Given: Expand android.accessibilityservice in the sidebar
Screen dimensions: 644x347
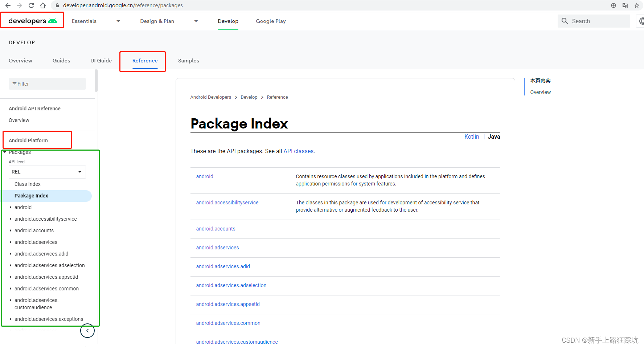Looking at the screenshot, I should 11,219.
